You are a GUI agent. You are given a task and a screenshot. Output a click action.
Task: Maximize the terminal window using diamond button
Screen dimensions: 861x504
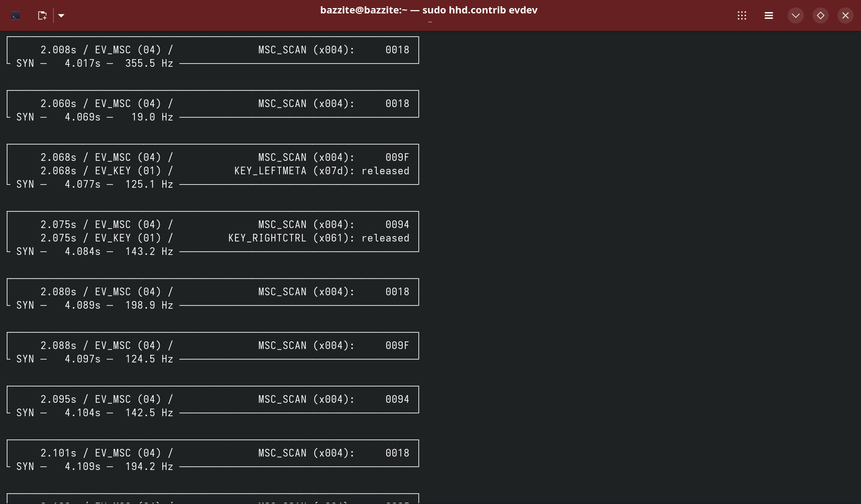pos(820,16)
